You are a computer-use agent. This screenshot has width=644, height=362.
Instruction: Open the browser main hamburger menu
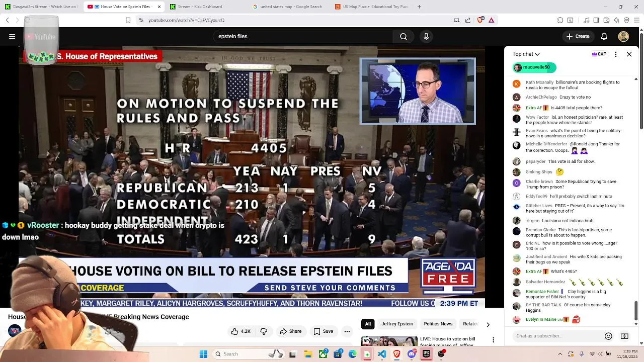637,20
